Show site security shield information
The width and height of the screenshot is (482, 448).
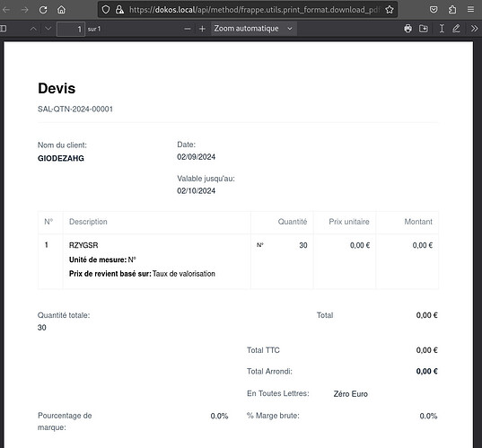pyautogui.click(x=106, y=10)
